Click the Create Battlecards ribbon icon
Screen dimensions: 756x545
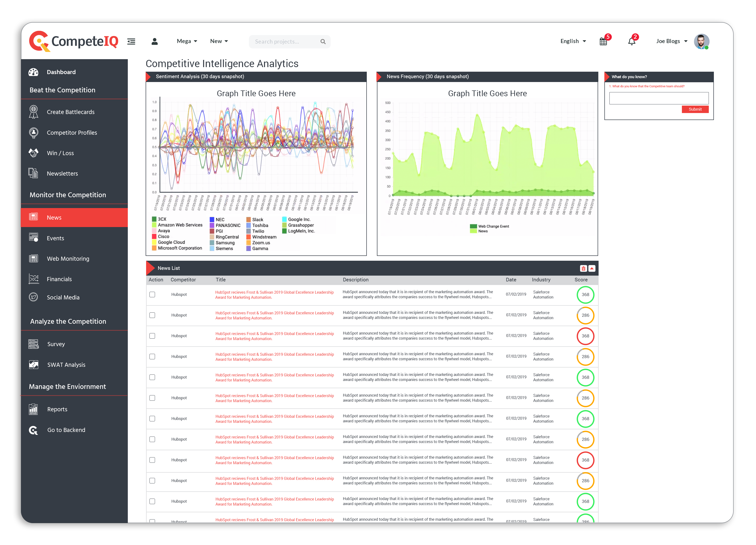pyautogui.click(x=33, y=112)
